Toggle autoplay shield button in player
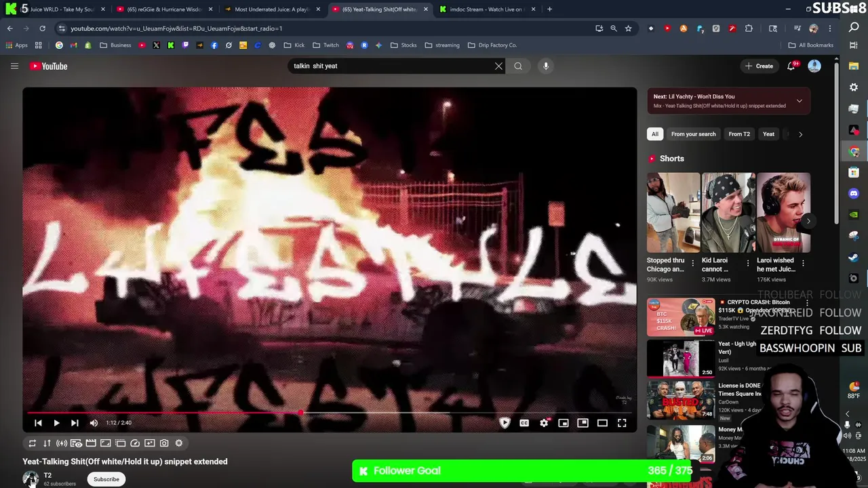The image size is (868, 488). tap(505, 423)
